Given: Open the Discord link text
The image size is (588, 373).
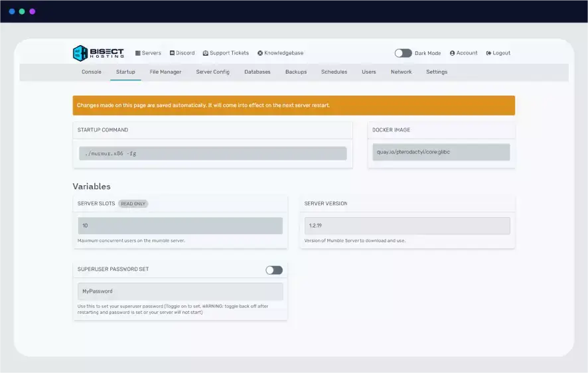Looking at the screenshot, I should tap(185, 53).
